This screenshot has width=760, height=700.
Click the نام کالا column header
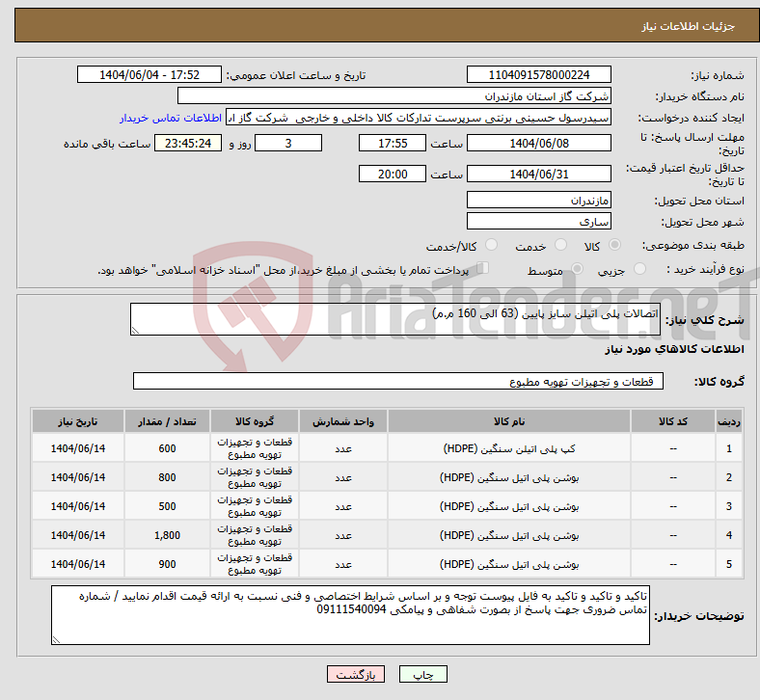509,421
